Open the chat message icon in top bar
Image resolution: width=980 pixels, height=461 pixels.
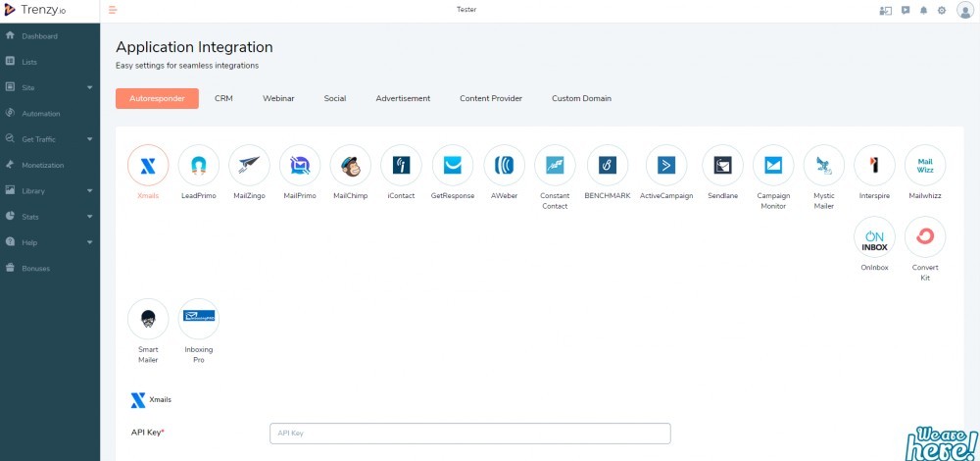[x=905, y=11]
